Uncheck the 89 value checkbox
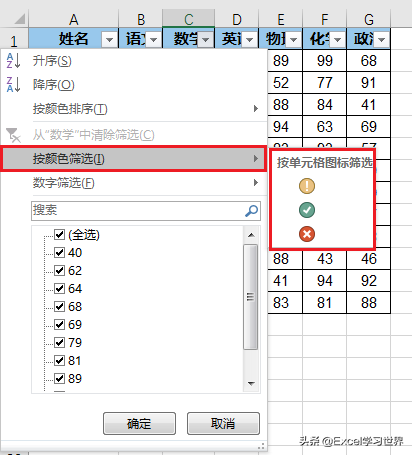Image resolution: width=412 pixels, height=455 pixels. pyautogui.click(x=59, y=378)
